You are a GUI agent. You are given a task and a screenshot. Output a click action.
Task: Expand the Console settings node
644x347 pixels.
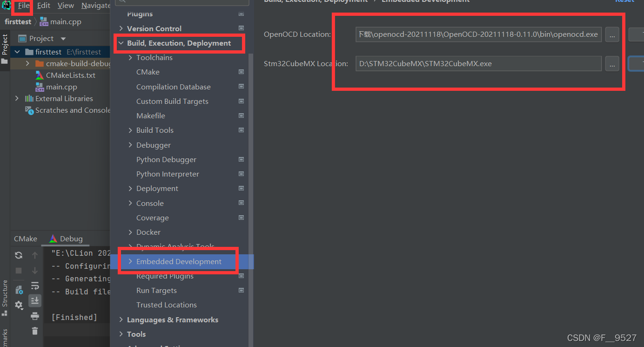130,203
